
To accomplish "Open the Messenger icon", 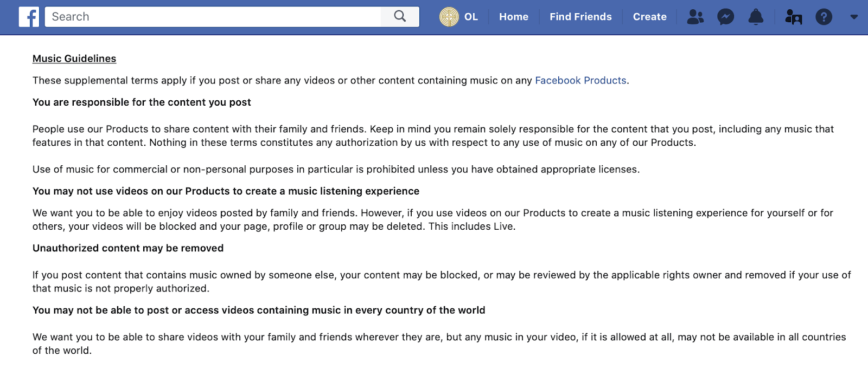I will tap(725, 17).
